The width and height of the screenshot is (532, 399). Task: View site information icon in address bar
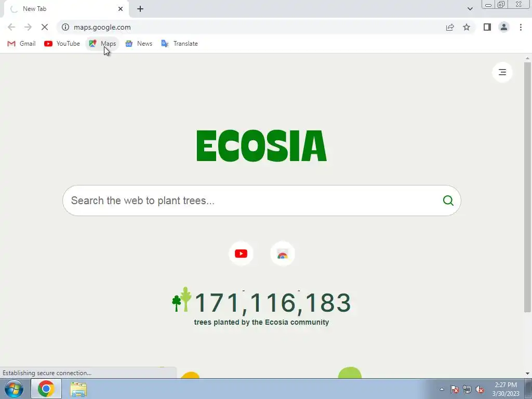point(65,27)
